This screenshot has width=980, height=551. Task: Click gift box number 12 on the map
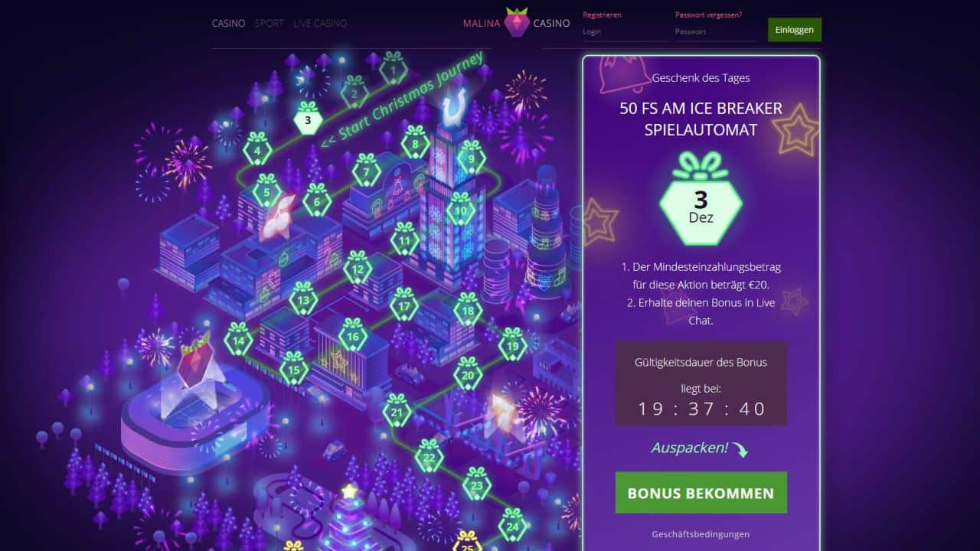(358, 267)
